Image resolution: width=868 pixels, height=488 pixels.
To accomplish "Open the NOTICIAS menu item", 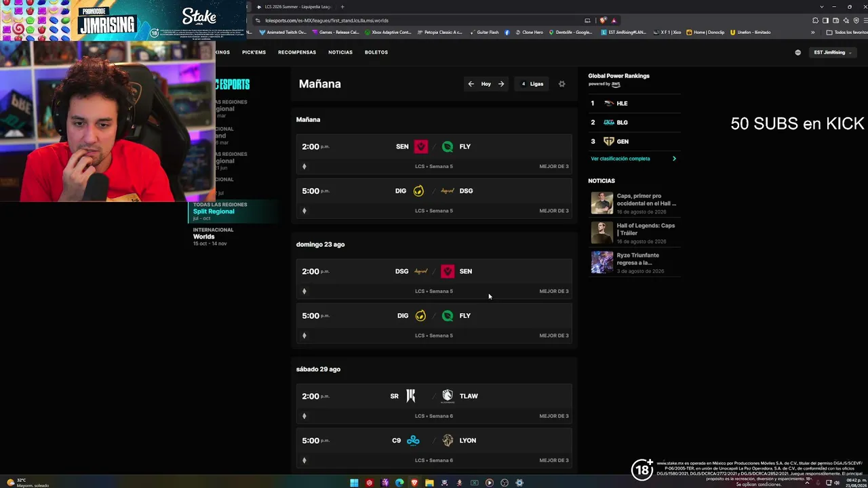I will point(340,52).
